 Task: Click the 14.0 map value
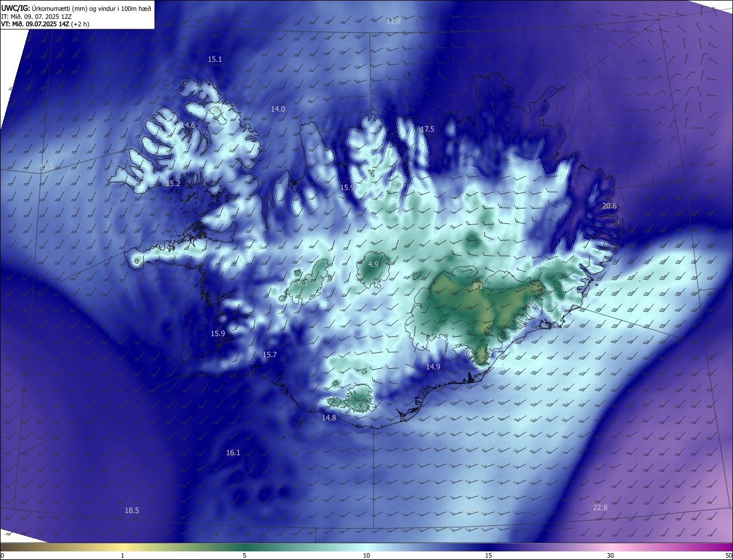pos(278,109)
